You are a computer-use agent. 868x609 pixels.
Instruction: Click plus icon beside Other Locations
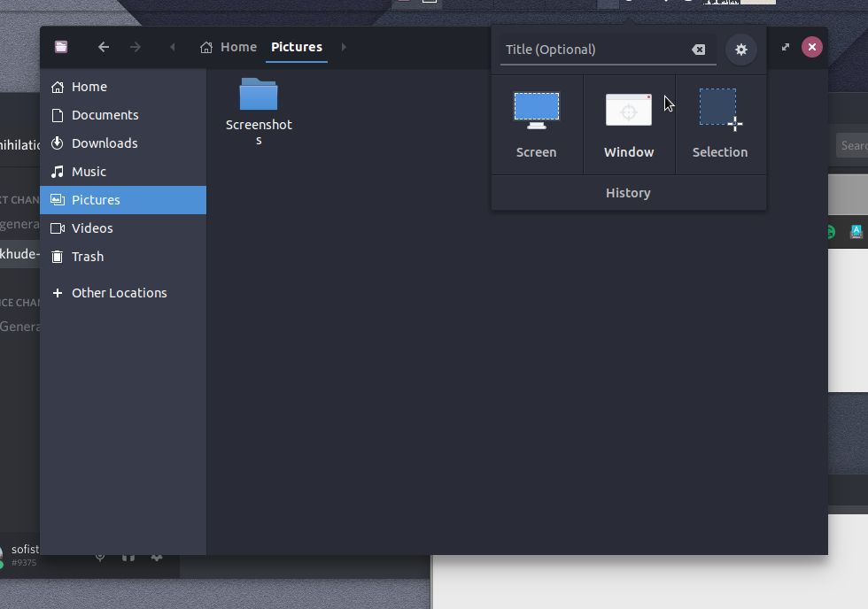click(57, 293)
